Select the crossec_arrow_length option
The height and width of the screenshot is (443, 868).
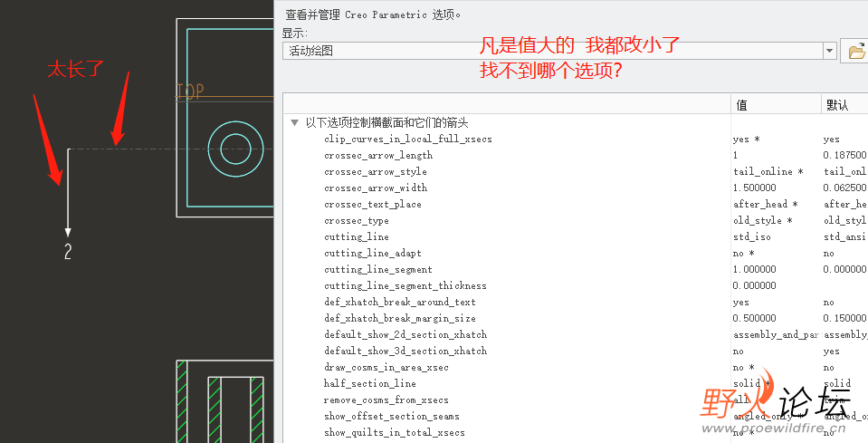pos(378,156)
